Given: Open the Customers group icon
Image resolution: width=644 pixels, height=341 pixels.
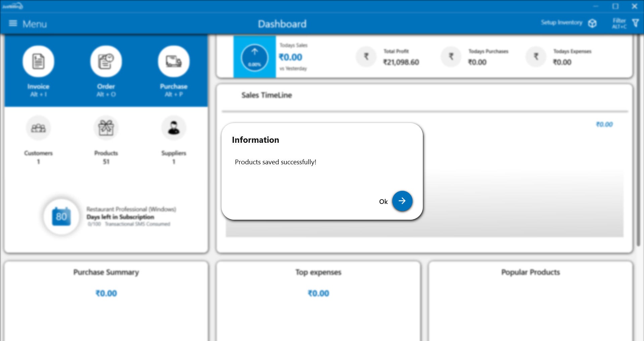Looking at the screenshot, I should 38,128.
